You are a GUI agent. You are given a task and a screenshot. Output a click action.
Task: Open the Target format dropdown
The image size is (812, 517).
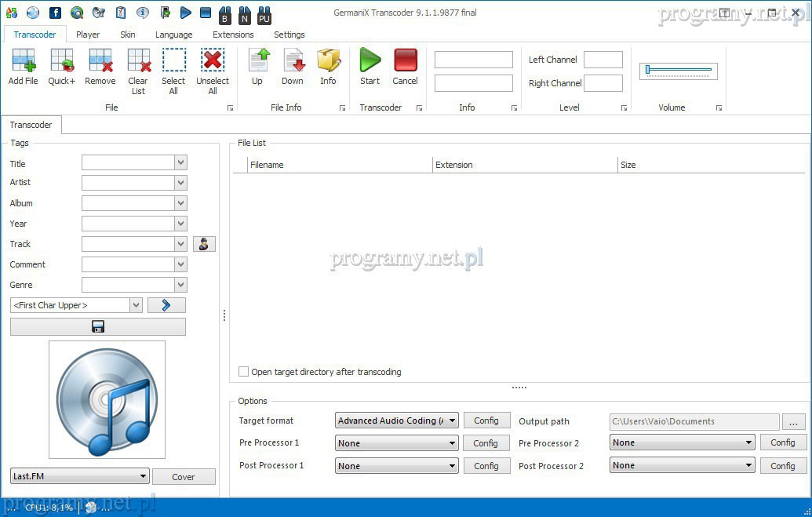pyautogui.click(x=452, y=421)
